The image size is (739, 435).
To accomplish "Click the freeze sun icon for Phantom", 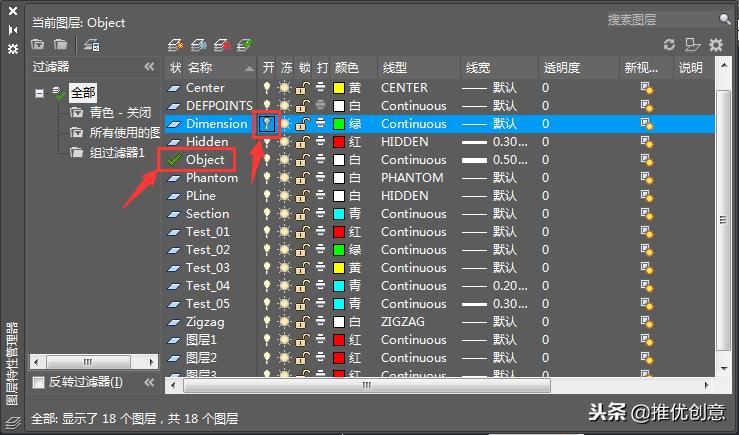I will 284,178.
